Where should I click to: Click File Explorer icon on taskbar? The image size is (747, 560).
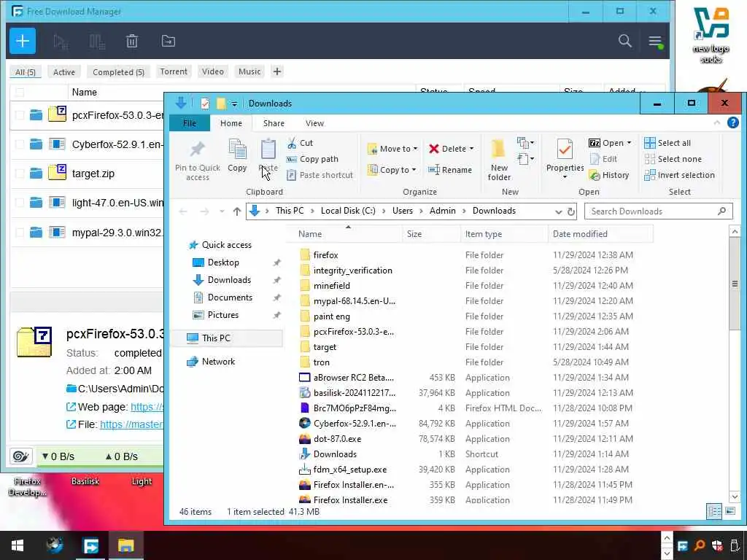[x=126, y=545]
